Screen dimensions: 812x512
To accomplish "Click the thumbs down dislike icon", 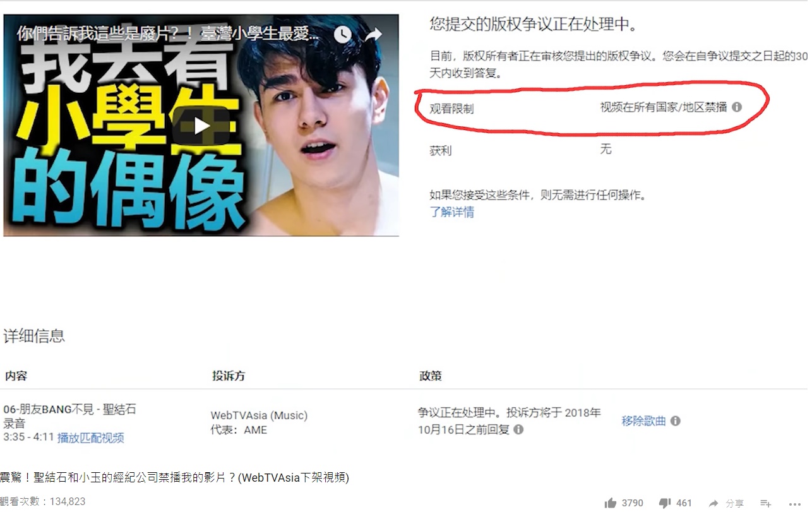I will pyautogui.click(x=664, y=503).
